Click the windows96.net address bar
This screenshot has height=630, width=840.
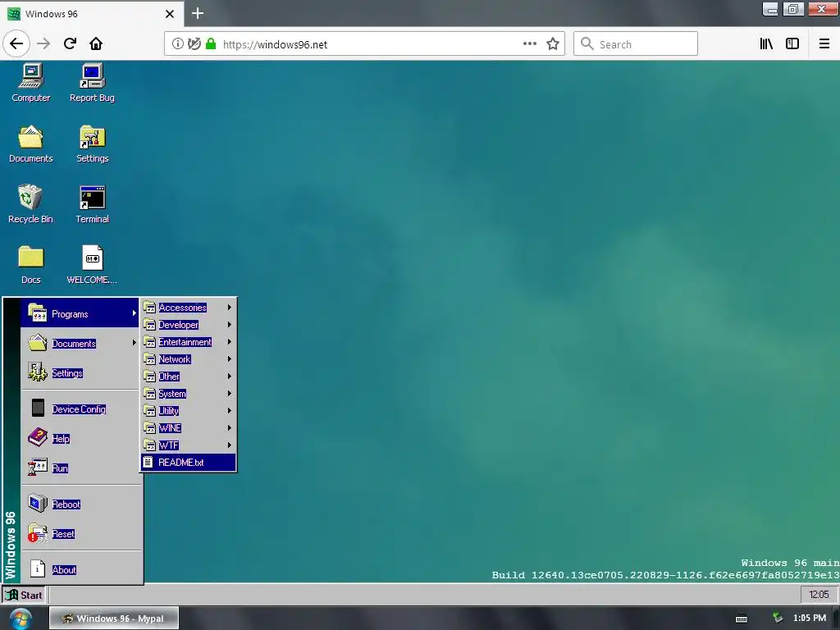364,44
